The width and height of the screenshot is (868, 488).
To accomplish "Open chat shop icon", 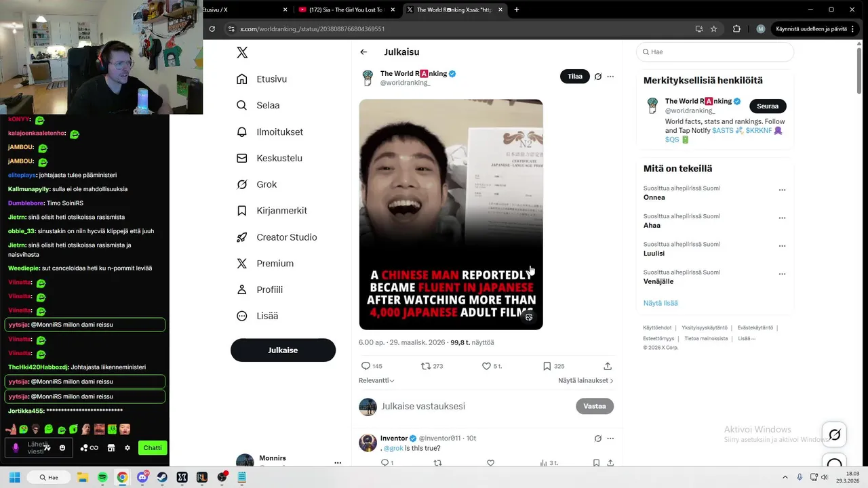I will click(111, 448).
